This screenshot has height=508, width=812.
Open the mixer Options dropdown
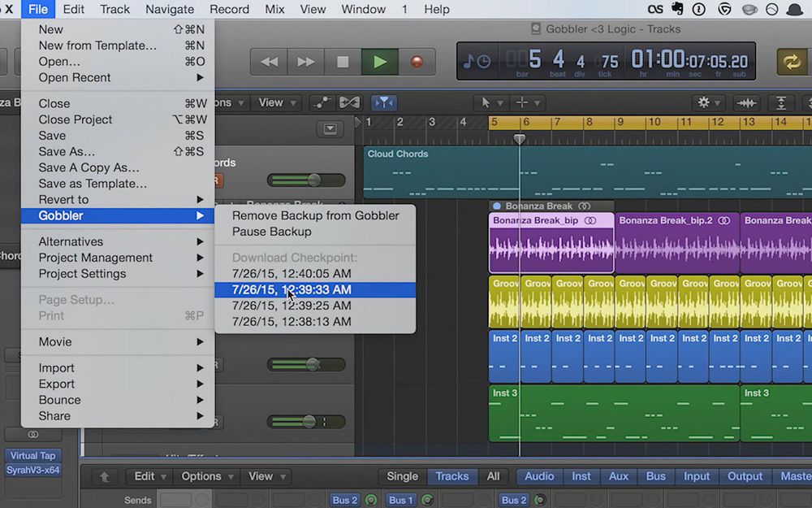pyautogui.click(x=207, y=476)
